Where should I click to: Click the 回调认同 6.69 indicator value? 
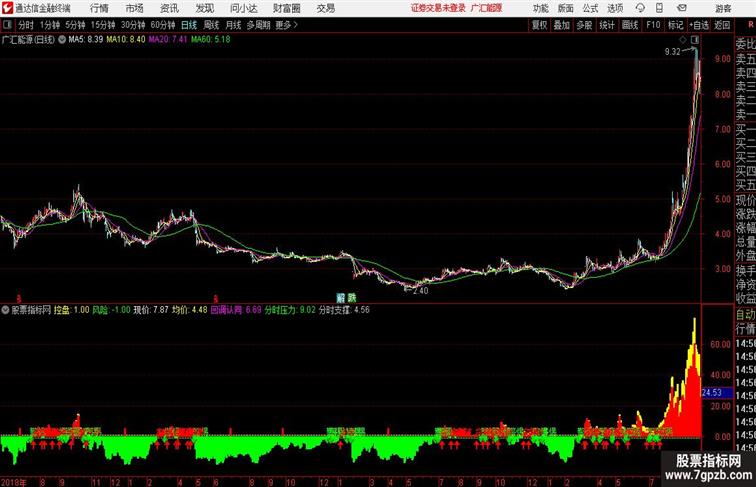[x=236, y=310]
